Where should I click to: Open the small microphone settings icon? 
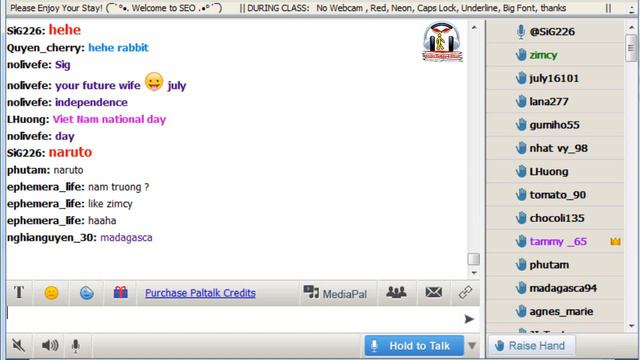(76, 346)
